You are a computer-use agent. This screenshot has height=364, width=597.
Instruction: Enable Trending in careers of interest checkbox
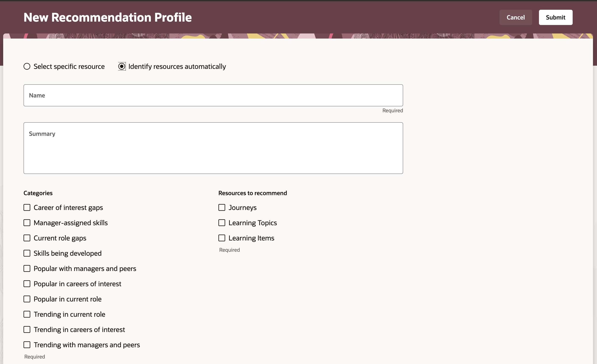27,329
